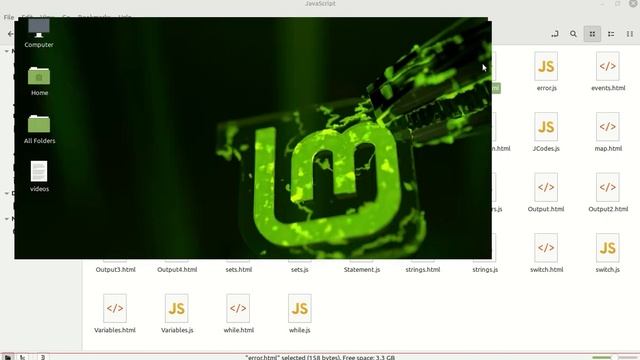Select the Variables.js file icon
Viewport: 640px width, 360px height.
[176, 308]
